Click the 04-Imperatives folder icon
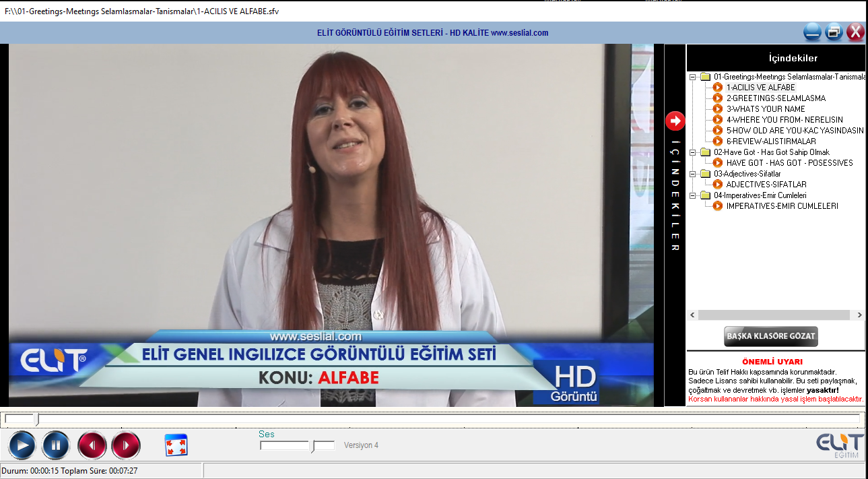The width and height of the screenshot is (868, 479). tap(705, 195)
